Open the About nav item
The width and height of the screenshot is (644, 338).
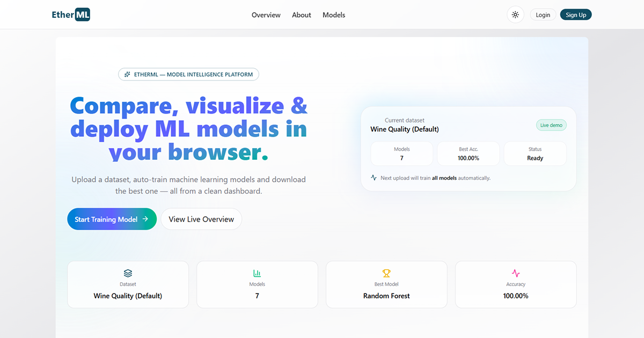point(302,15)
